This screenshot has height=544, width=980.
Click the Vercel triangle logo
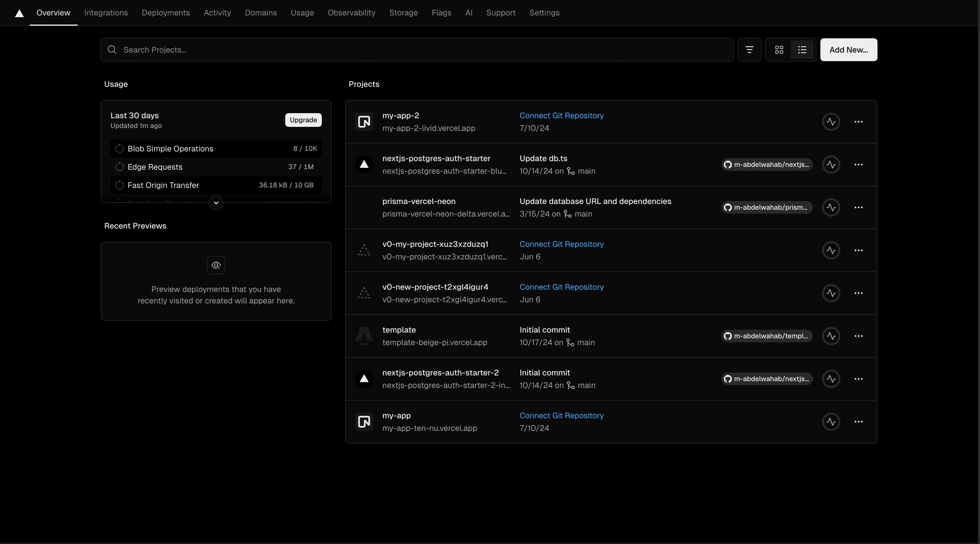pos(19,13)
